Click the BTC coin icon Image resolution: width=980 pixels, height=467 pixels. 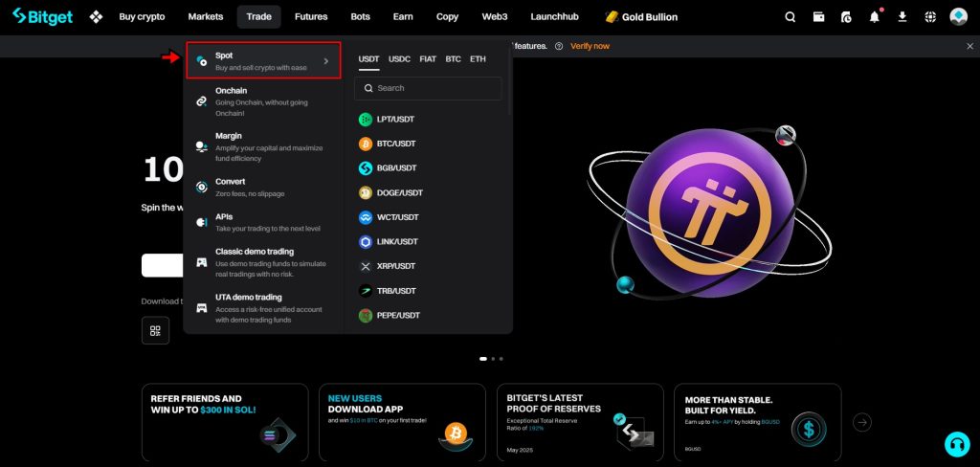366,144
